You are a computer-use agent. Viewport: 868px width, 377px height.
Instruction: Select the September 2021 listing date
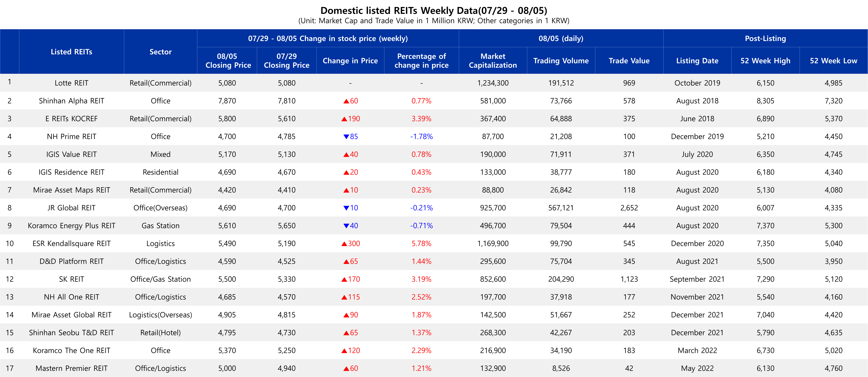[x=697, y=279]
